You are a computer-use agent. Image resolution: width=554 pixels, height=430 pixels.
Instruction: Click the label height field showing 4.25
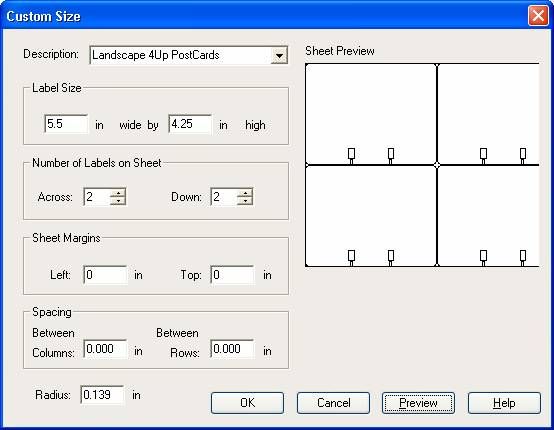190,124
